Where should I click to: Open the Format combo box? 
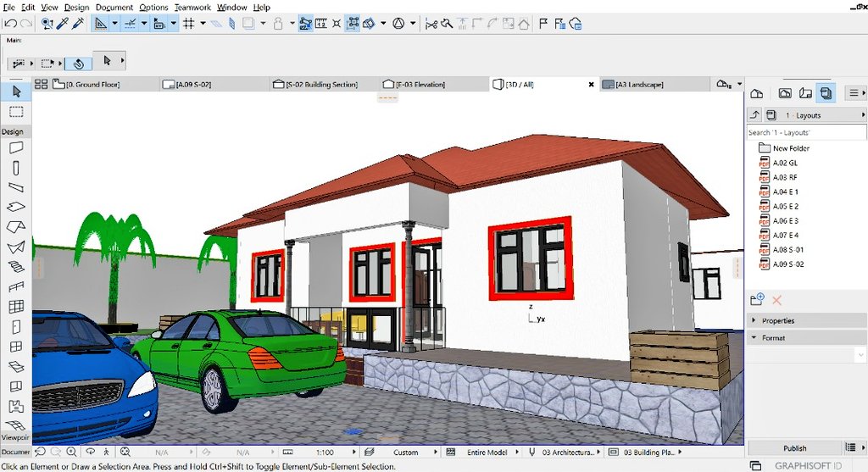(806, 354)
